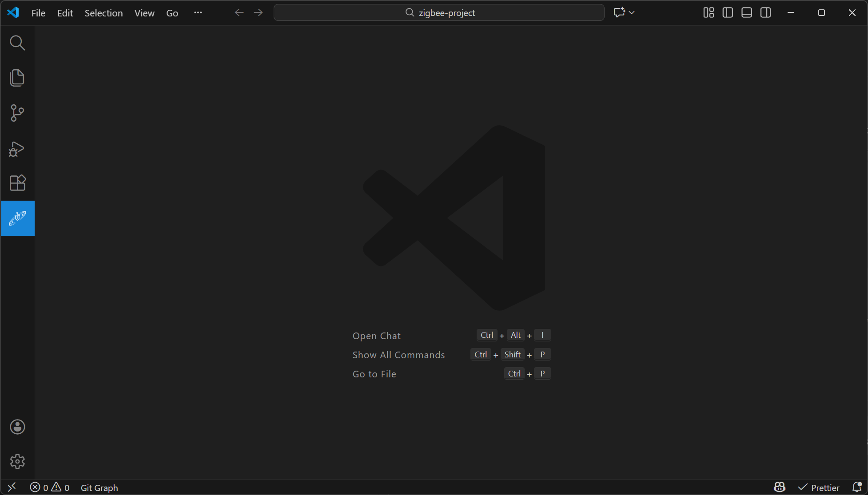868x495 pixels.
Task: Click the errors and warnings status indicator
Action: tap(49, 487)
